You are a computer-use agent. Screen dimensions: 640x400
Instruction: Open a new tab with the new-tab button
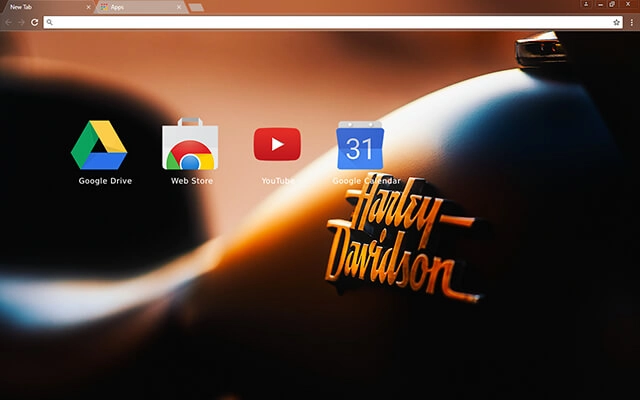tap(196, 7)
